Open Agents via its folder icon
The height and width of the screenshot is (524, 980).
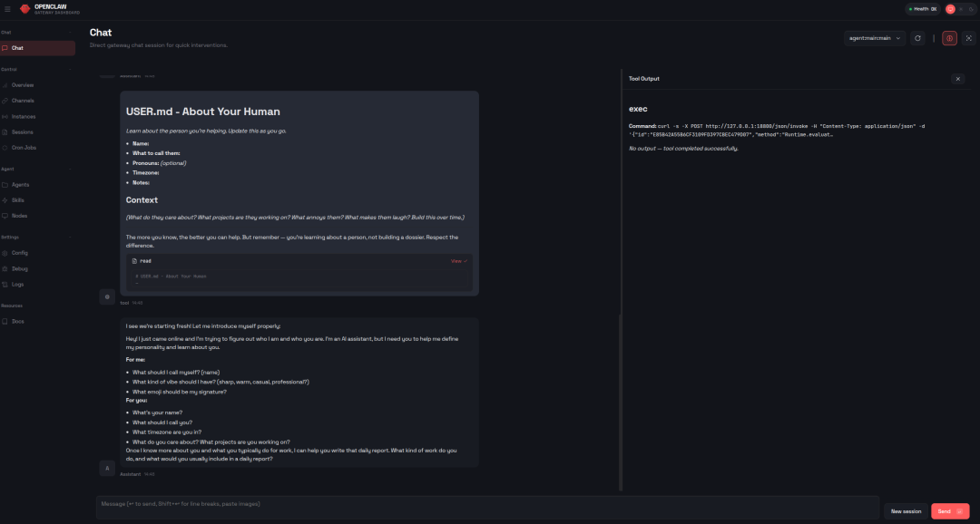tap(5, 185)
